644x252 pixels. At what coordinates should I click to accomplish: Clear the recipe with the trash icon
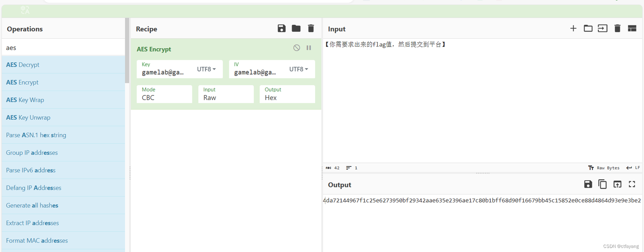pyautogui.click(x=311, y=28)
